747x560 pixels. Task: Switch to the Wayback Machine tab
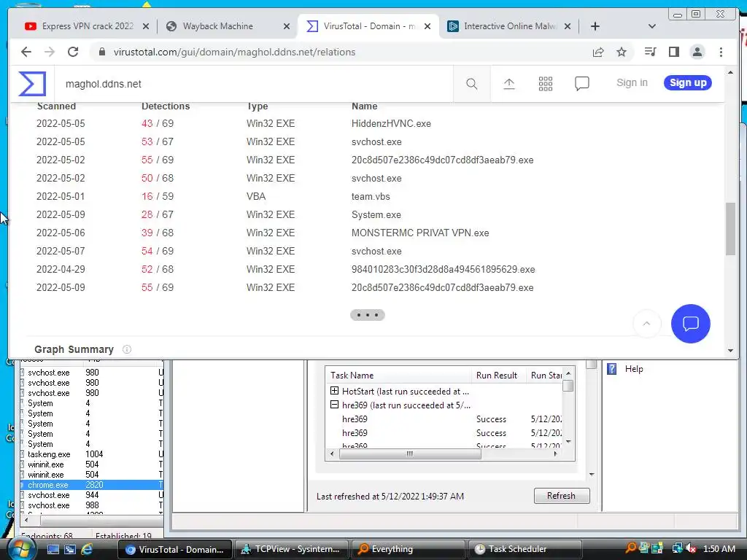click(x=217, y=26)
